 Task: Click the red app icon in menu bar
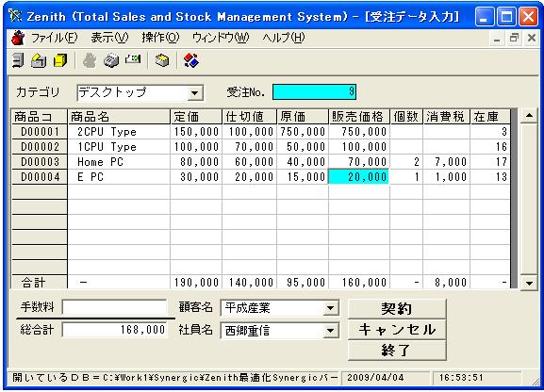18,38
